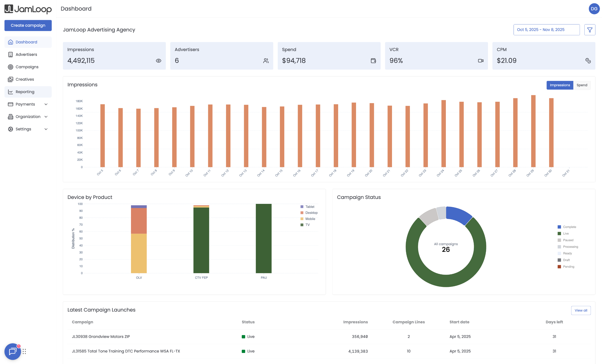Click the DG user avatar
The width and height of the screenshot is (602, 364).
(x=594, y=9)
